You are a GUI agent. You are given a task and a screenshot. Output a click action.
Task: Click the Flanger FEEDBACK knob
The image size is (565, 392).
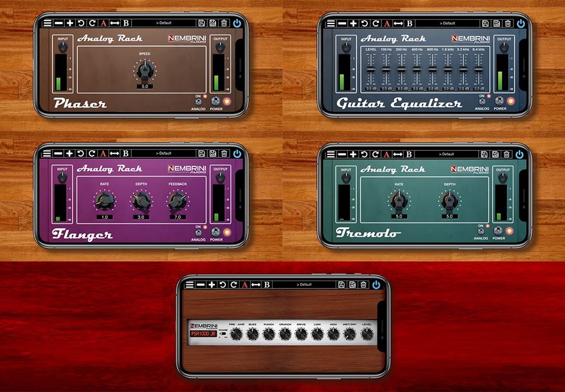point(178,201)
